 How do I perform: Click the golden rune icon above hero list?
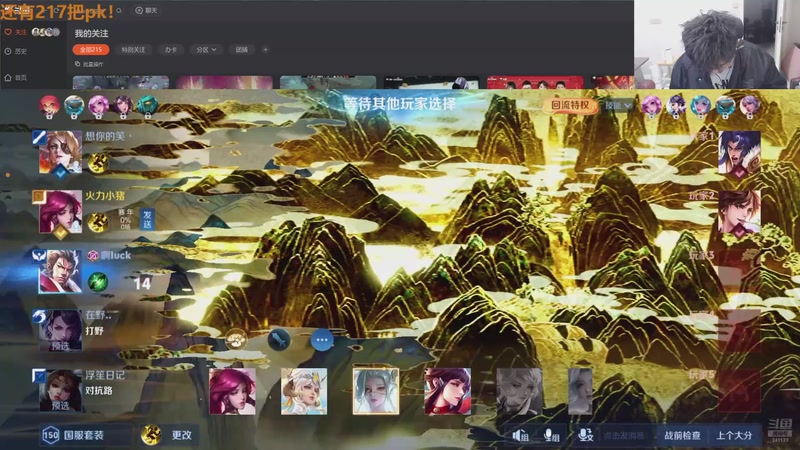click(x=236, y=340)
